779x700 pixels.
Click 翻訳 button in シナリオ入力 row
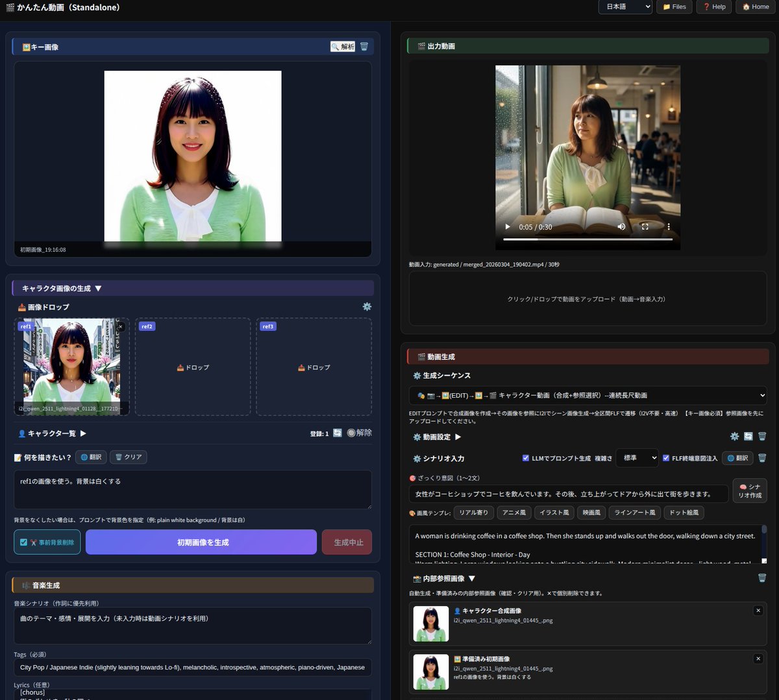click(x=737, y=458)
